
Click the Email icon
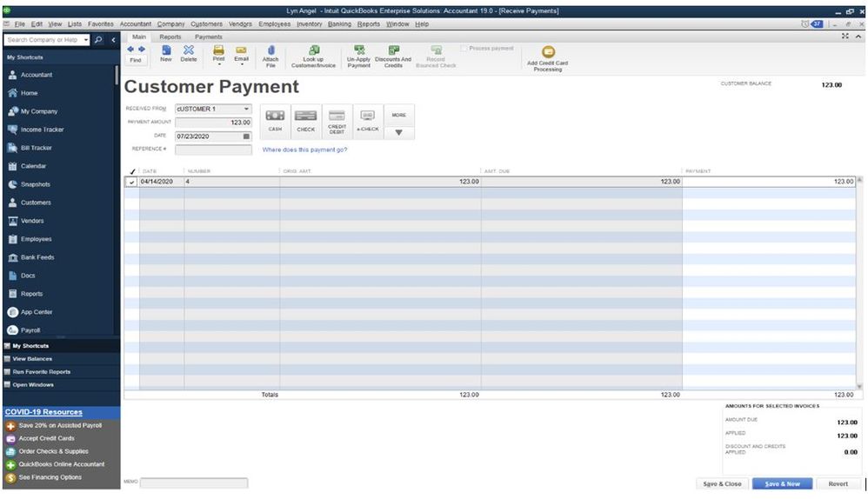pyautogui.click(x=242, y=50)
